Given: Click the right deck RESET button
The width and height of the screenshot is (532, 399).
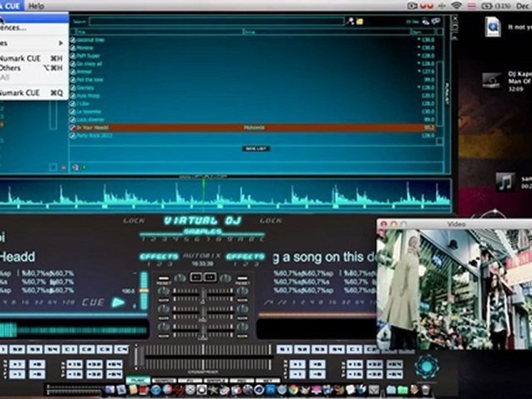Looking at the screenshot, I should tap(242, 280).
